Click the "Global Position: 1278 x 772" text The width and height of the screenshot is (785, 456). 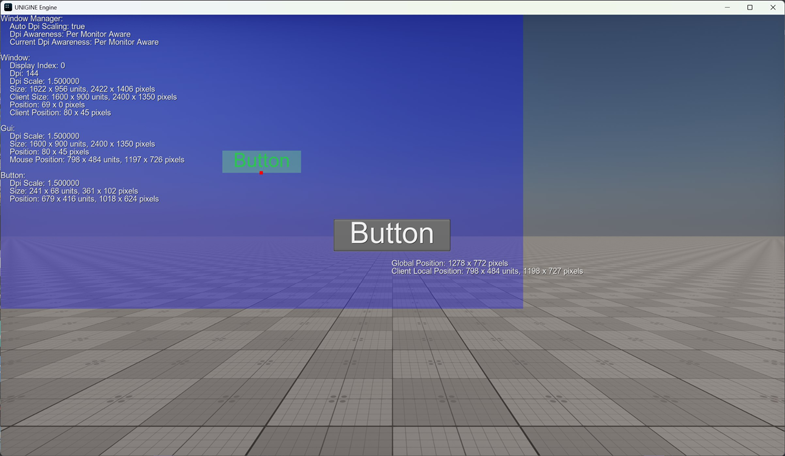[x=449, y=263]
